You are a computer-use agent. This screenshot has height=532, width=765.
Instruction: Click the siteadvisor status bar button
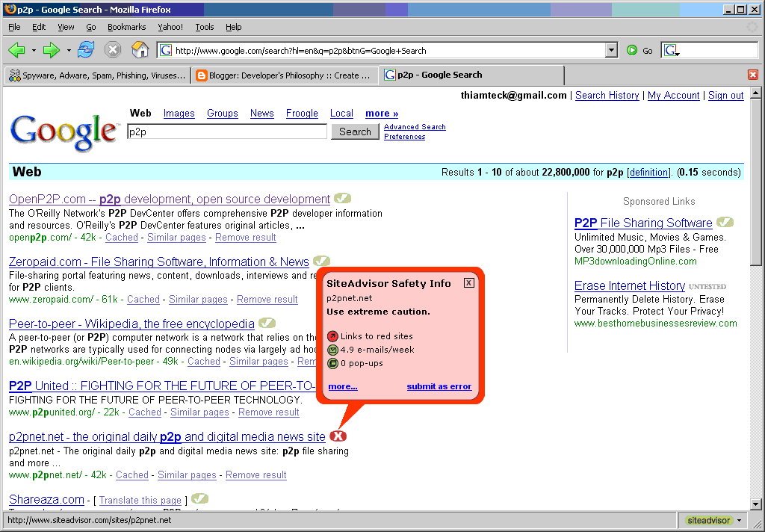click(x=708, y=520)
